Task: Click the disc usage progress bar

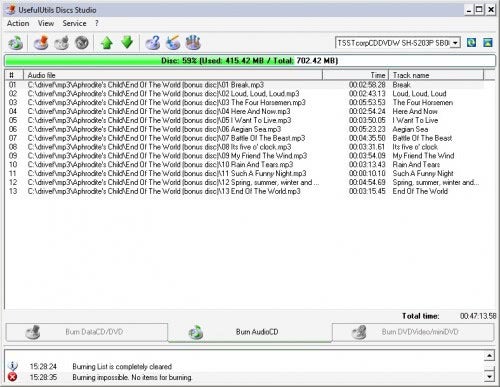Action: pyautogui.click(x=250, y=61)
